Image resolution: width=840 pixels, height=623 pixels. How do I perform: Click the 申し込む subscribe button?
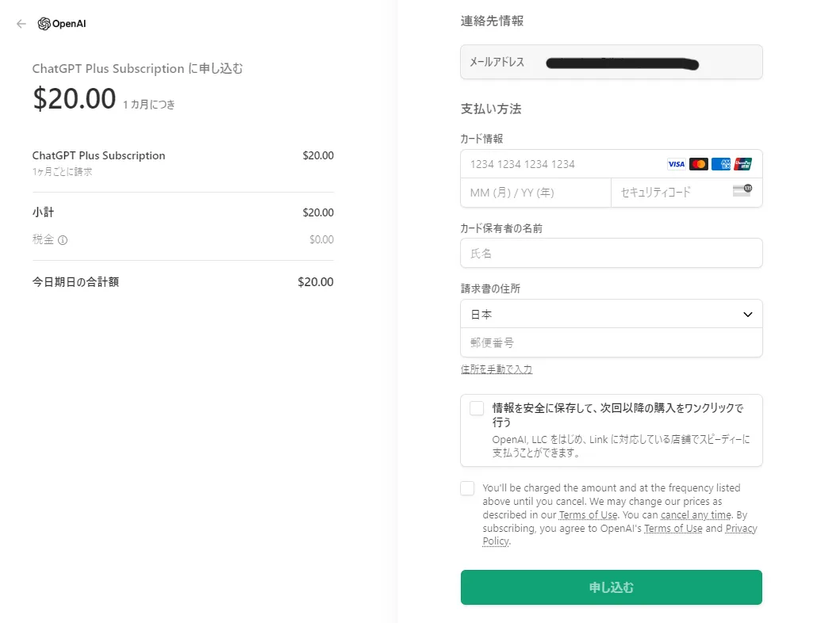click(x=611, y=587)
